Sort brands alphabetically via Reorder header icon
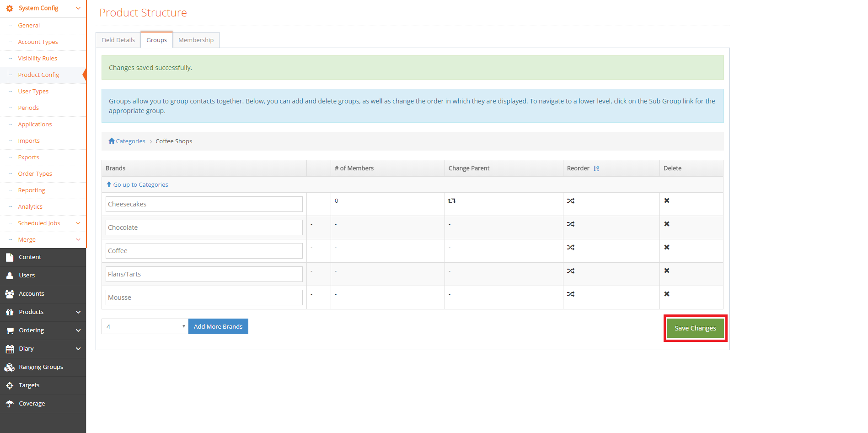Screen dimensions: 868x433 pos(596,168)
